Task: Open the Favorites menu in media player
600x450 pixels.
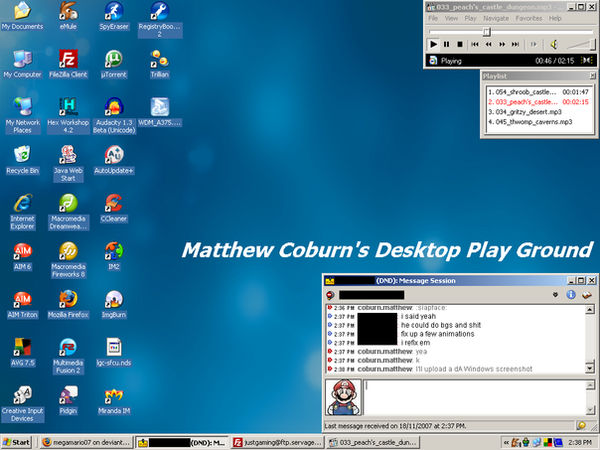Action: point(529,18)
